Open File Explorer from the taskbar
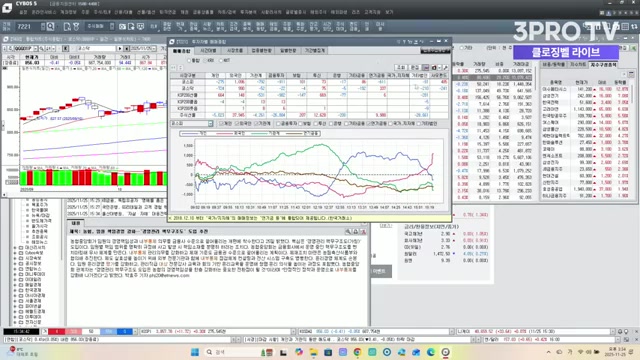640x360 pixels. tap(313, 352)
